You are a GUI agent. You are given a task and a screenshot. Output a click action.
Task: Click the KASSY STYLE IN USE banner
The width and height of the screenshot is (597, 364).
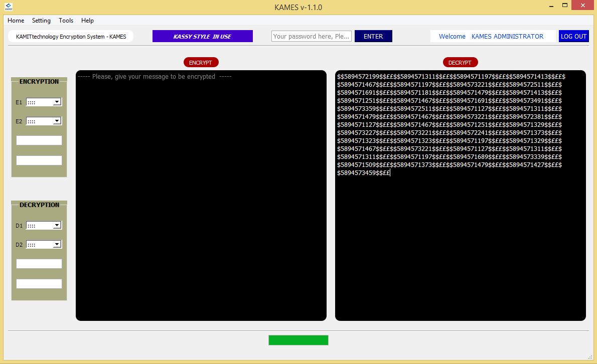[202, 36]
